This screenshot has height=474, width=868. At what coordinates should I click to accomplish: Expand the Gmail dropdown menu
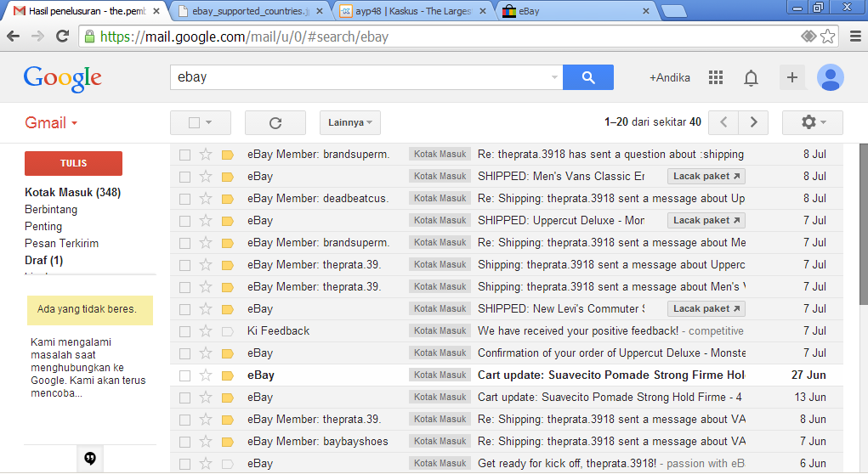(x=51, y=123)
